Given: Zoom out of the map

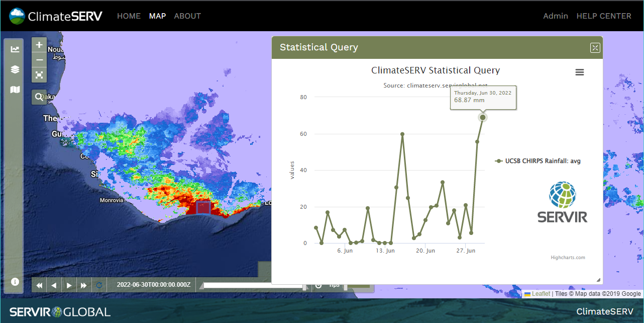Looking at the screenshot, I should [39, 60].
